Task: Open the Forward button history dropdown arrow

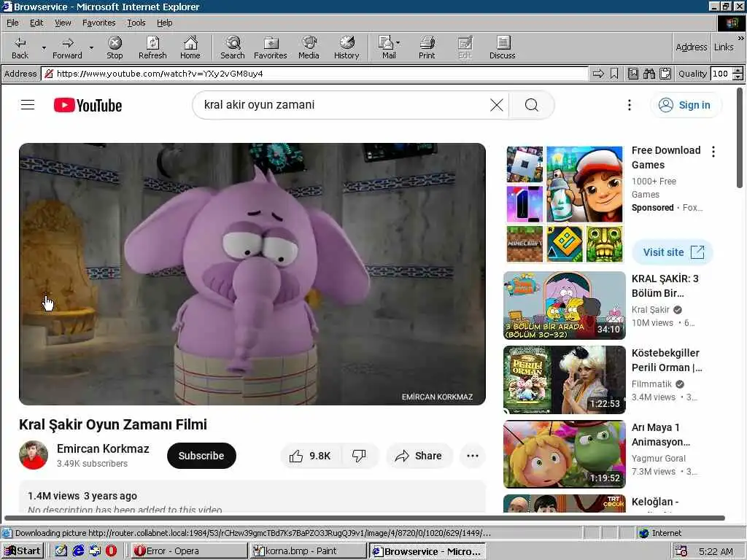Action: pyautogui.click(x=91, y=47)
